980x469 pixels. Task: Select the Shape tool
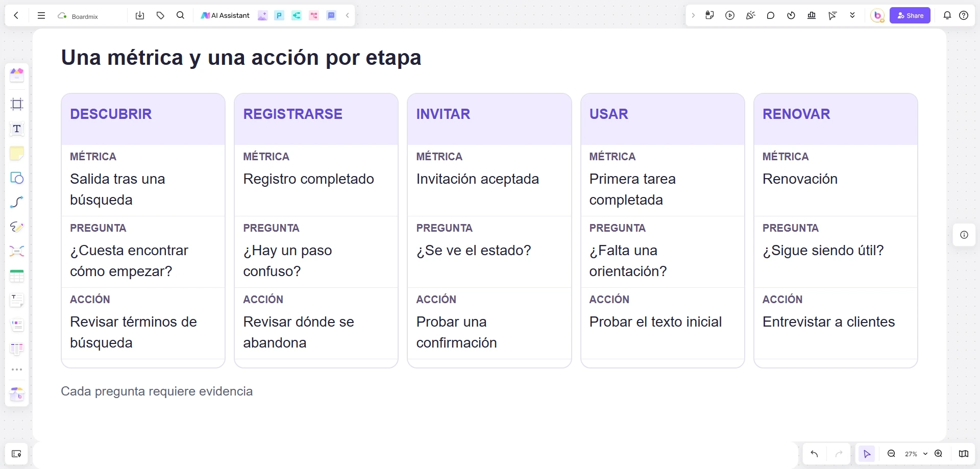point(17,178)
